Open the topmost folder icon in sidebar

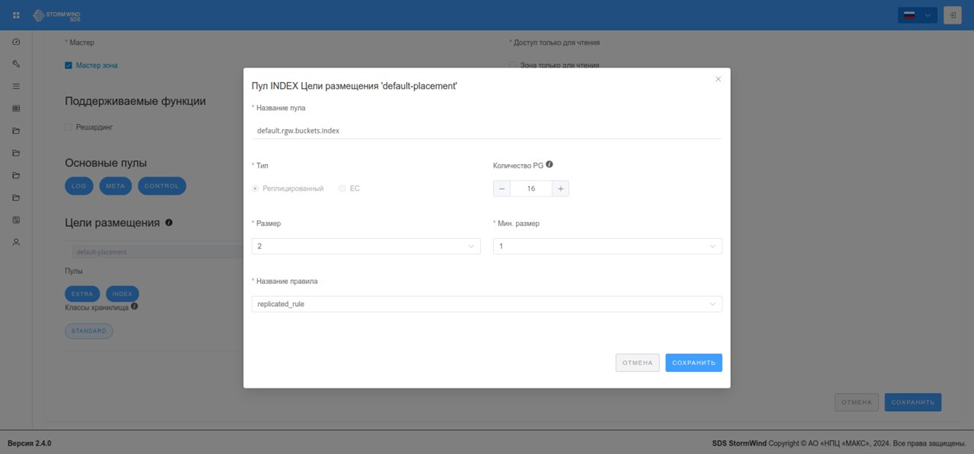[16, 130]
